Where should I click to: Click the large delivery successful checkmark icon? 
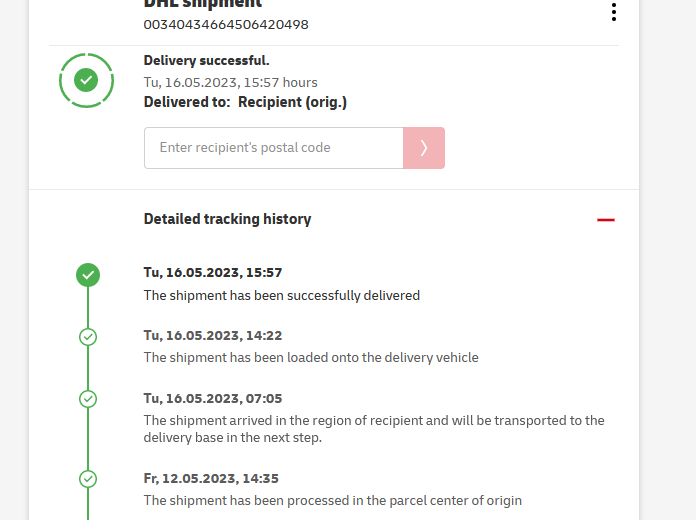click(x=87, y=79)
